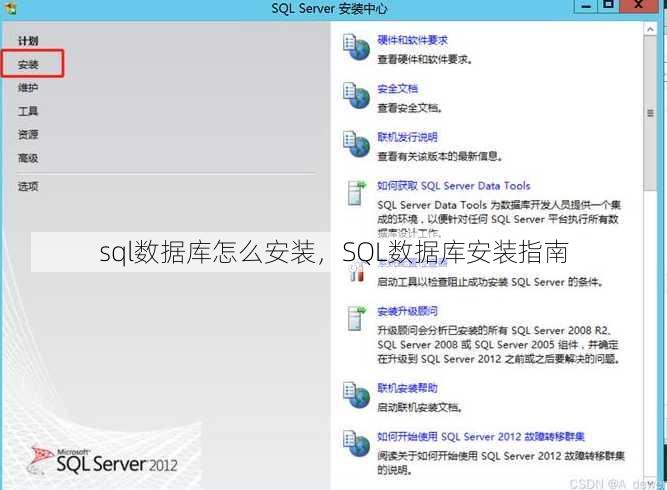Open the 安全文档 link

397,88
